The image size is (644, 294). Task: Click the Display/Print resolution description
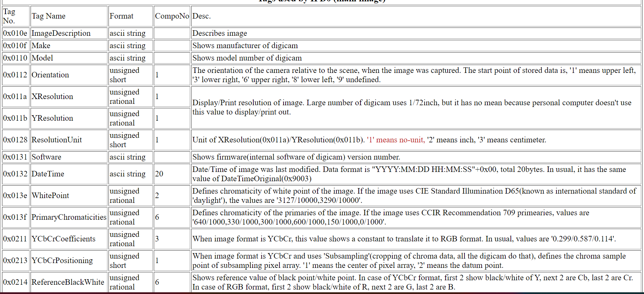[x=412, y=107]
